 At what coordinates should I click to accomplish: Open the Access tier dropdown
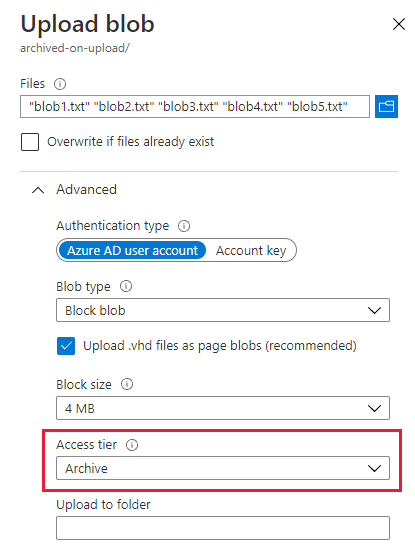pyautogui.click(x=223, y=468)
